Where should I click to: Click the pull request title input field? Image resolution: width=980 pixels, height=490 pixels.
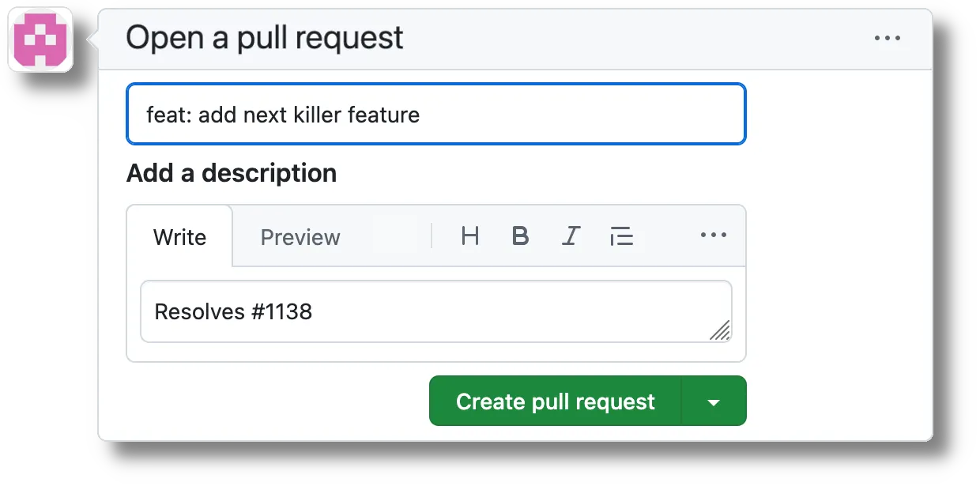(435, 114)
